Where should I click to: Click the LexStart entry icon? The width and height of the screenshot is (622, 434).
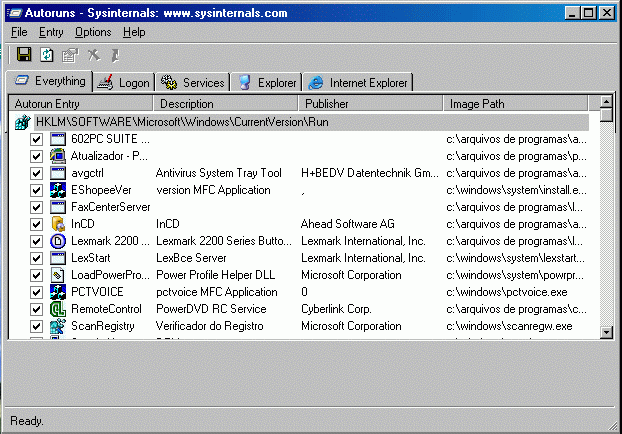58,258
